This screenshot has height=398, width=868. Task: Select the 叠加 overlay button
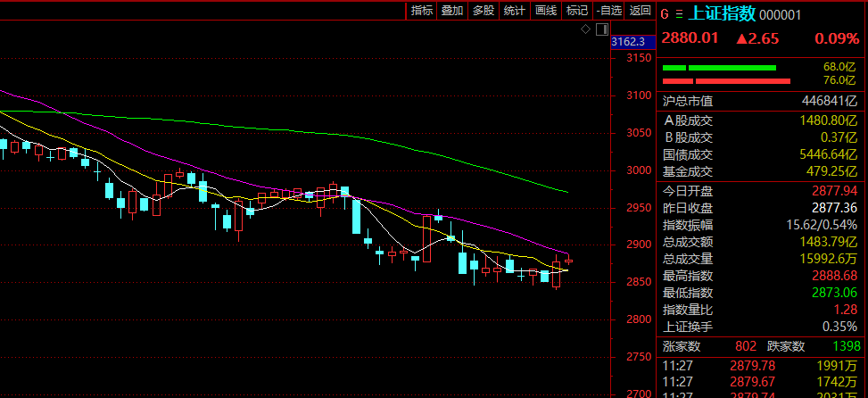click(452, 11)
